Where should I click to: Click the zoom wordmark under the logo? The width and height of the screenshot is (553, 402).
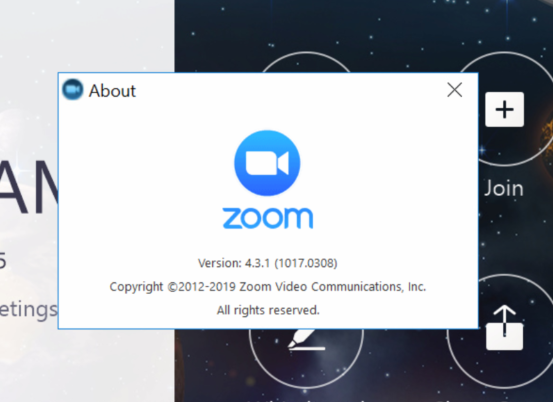point(268,218)
